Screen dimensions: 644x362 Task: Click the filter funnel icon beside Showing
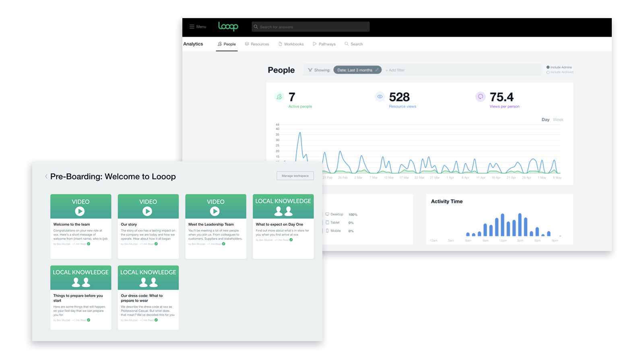tap(310, 70)
